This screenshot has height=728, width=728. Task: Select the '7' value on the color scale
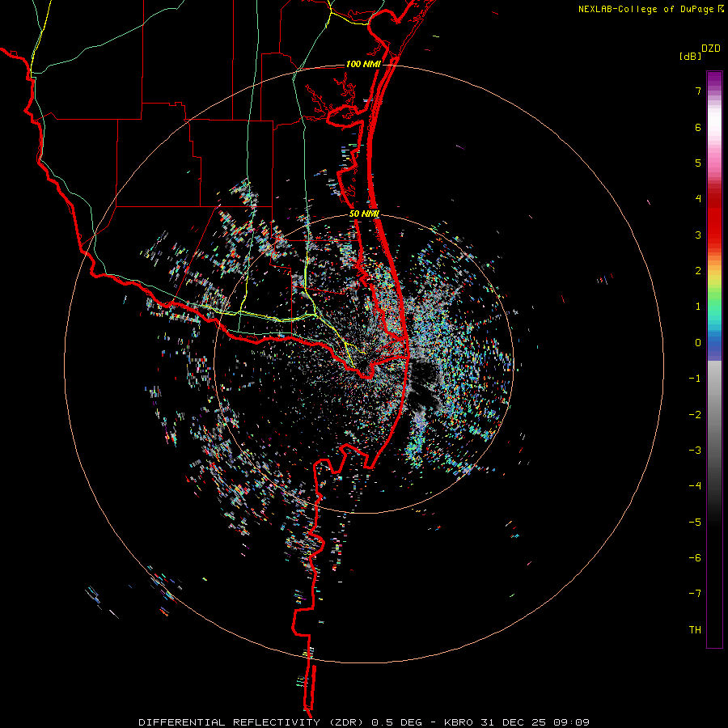pos(698,91)
